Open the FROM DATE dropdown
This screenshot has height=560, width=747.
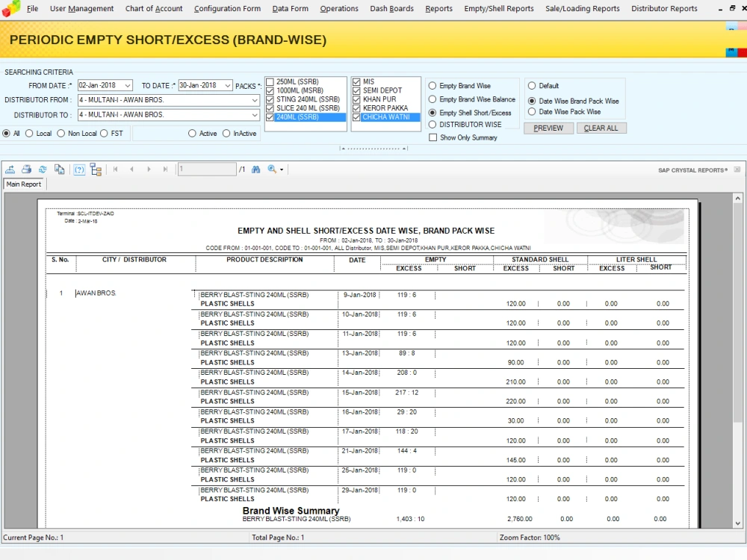point(128,85)
